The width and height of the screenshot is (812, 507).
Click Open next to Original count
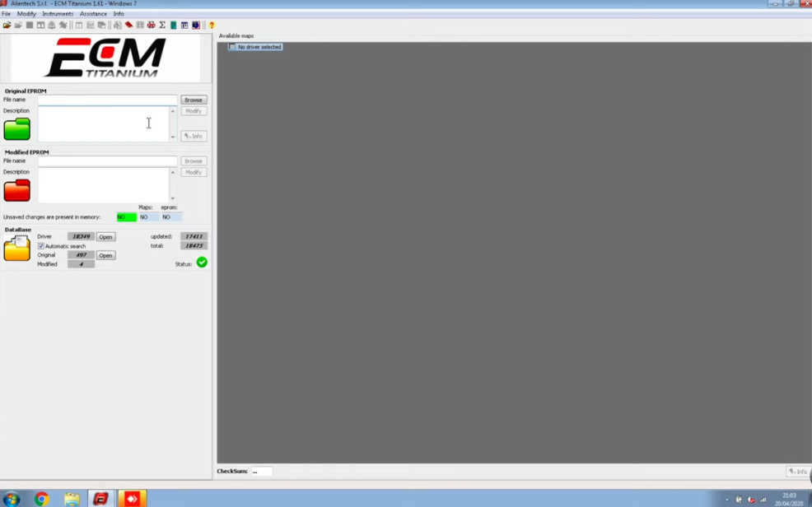click(x=105, y=256)
